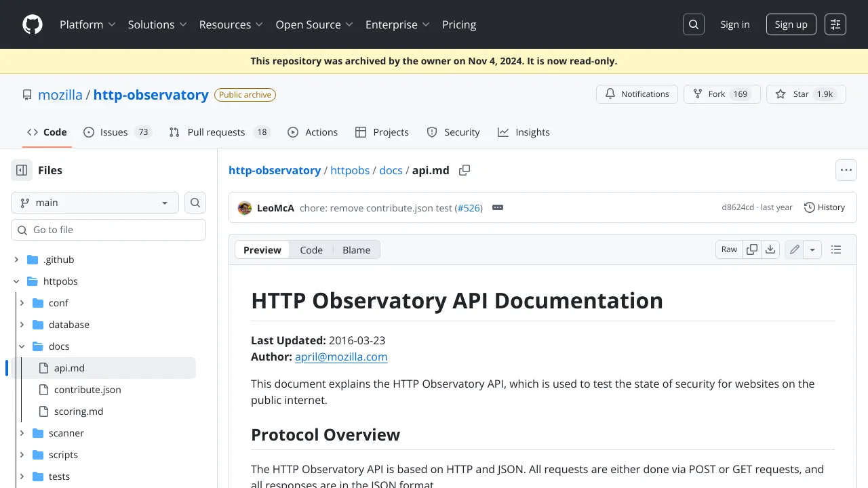This screenshot has width=868, height=488.
Task: Switch to Blame view
Action: tap(357, 249)
